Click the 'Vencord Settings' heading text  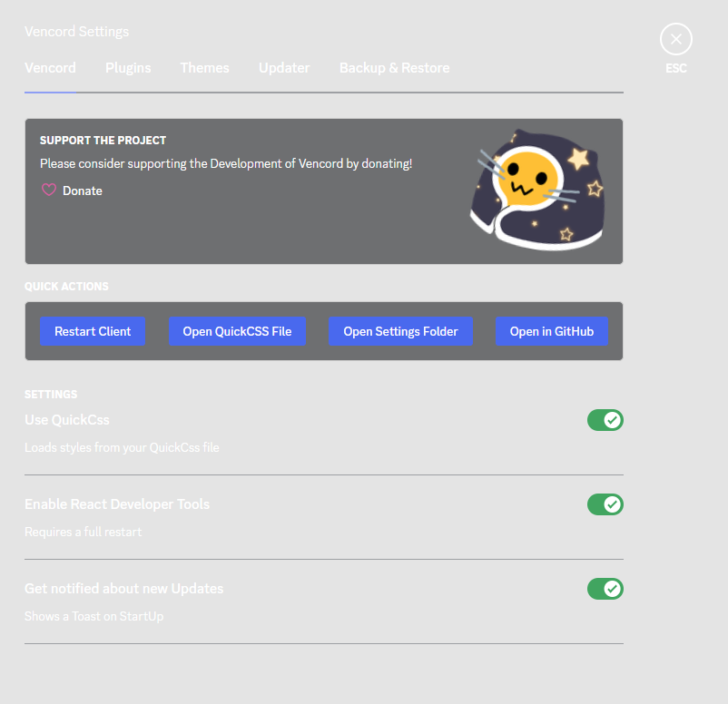pyautogui.click(x=76, y=32)
